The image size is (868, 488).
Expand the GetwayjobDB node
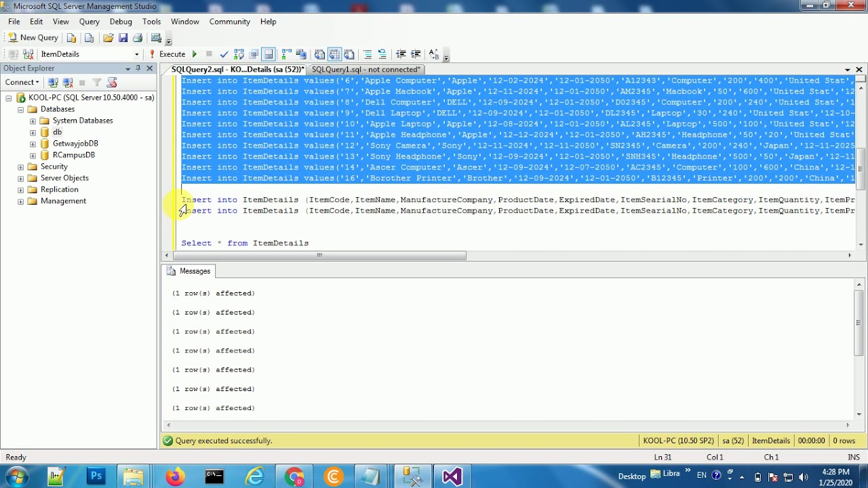(x=33, y=144)
